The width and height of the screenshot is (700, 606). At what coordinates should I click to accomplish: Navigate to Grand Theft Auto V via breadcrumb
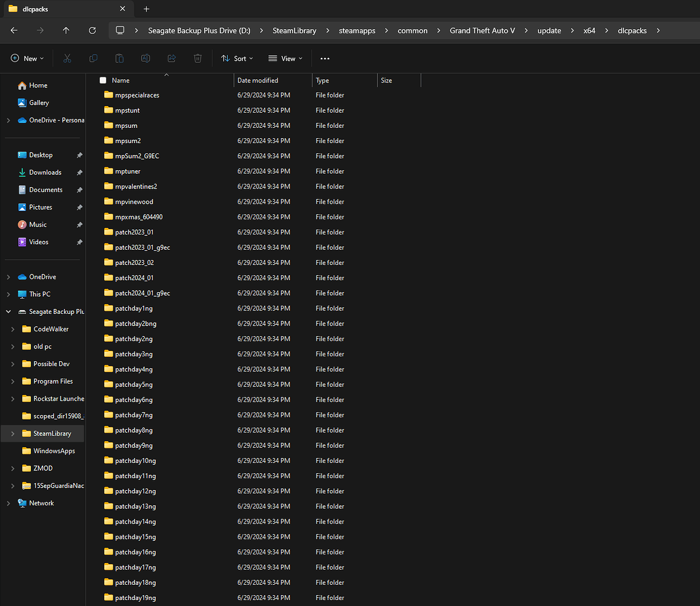(482, 30)
